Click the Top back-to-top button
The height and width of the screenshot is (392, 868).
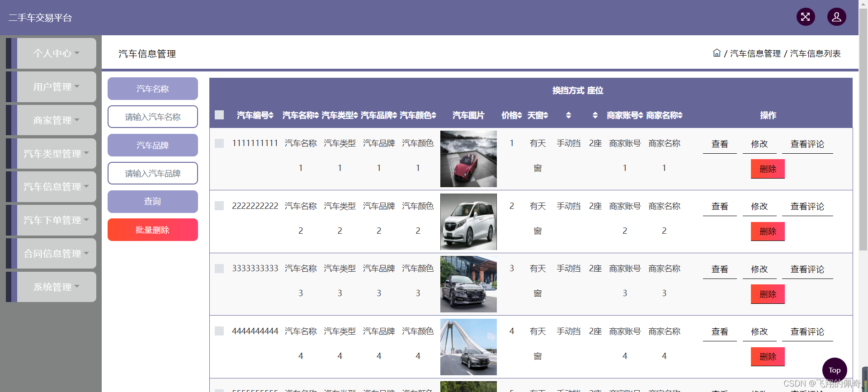[x=835, y=370]
